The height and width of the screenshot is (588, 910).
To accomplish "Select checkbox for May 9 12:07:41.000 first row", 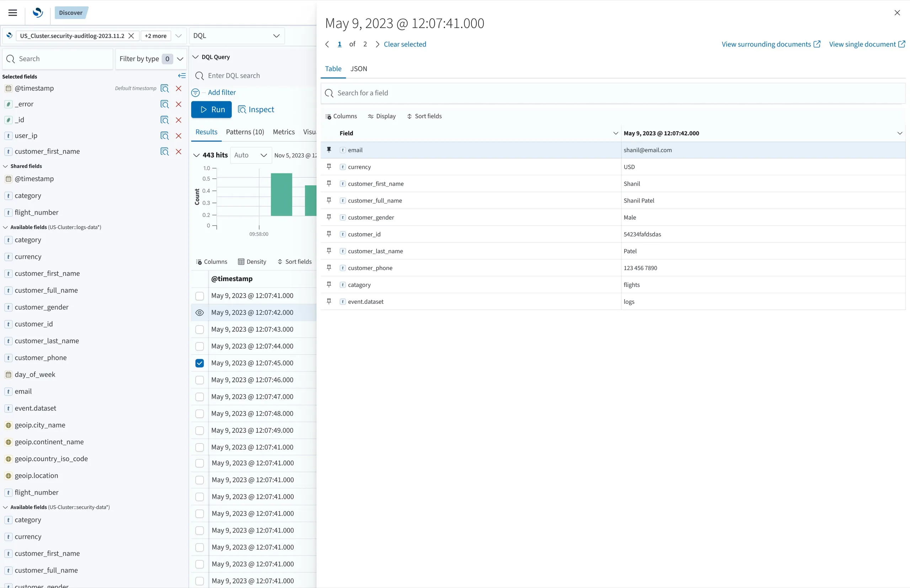I will point(199,296).
